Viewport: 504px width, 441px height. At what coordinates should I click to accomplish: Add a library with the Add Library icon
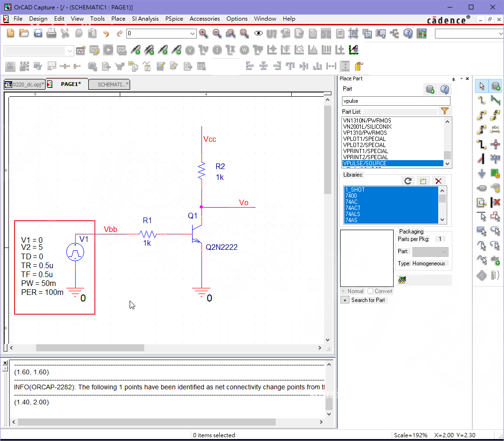pos(423,181)
